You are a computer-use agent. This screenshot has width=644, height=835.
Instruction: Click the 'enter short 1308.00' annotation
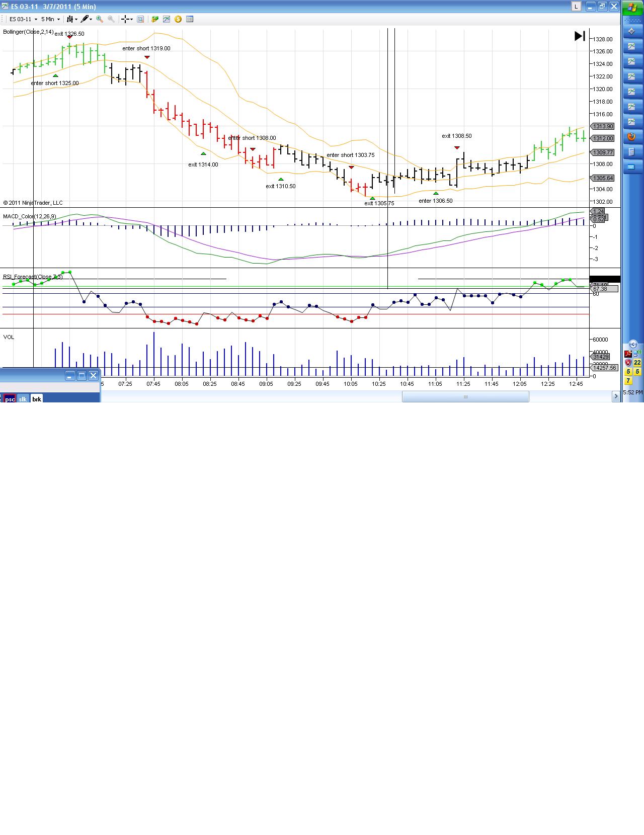[x=252, y=138]
